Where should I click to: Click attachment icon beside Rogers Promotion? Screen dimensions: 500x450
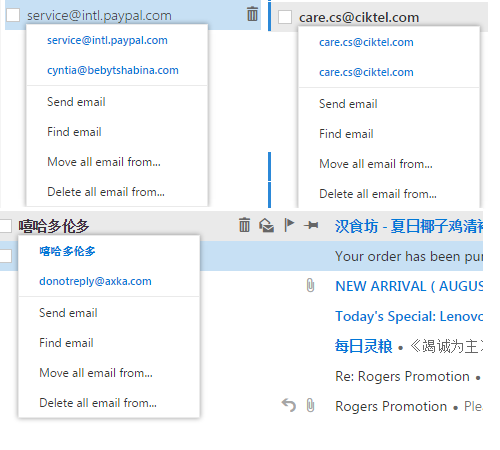click(x=310, y=406)
